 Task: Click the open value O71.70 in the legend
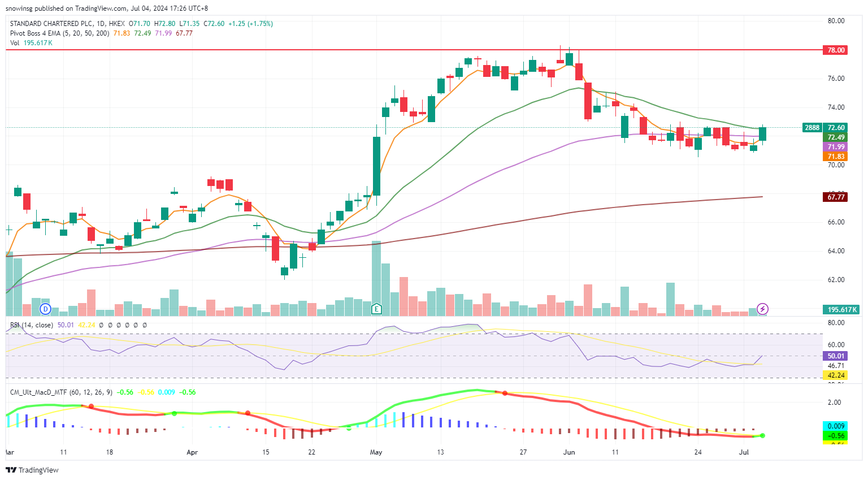point(140,24)
